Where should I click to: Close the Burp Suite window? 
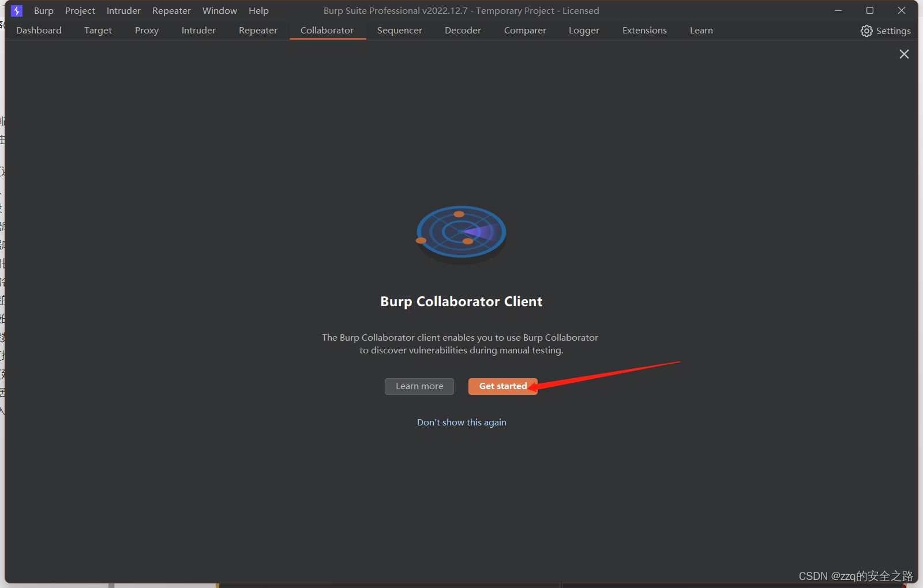click(x=902, y=11)
